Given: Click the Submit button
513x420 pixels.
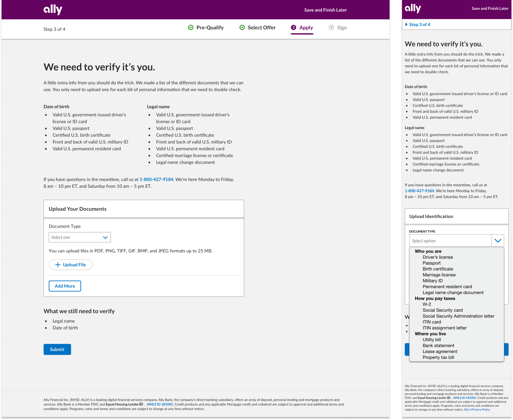Looking at the screenshot, I should (57, 349).
